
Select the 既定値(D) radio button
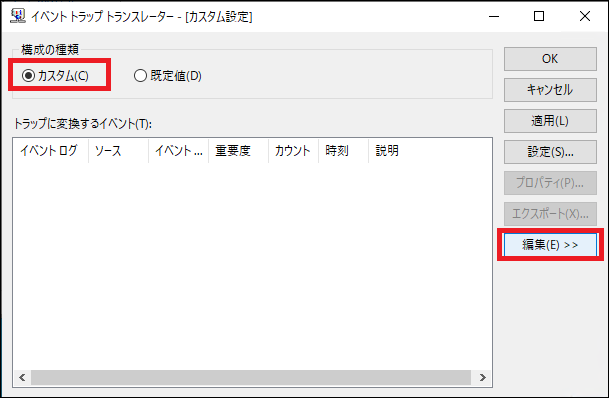tap(168, 75)
